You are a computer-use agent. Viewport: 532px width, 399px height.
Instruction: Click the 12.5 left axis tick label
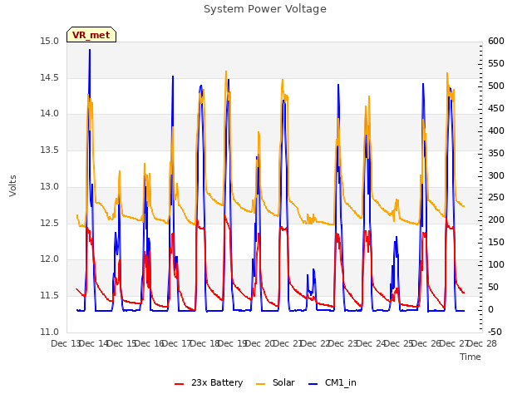[49, 223]
